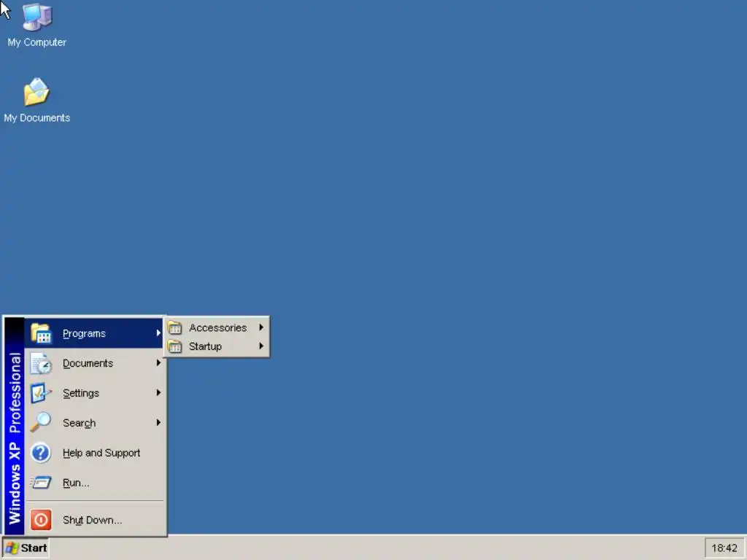747x560 pixels.
Task: Click the Documents icon in Start menu
Action: pos(41,363)
